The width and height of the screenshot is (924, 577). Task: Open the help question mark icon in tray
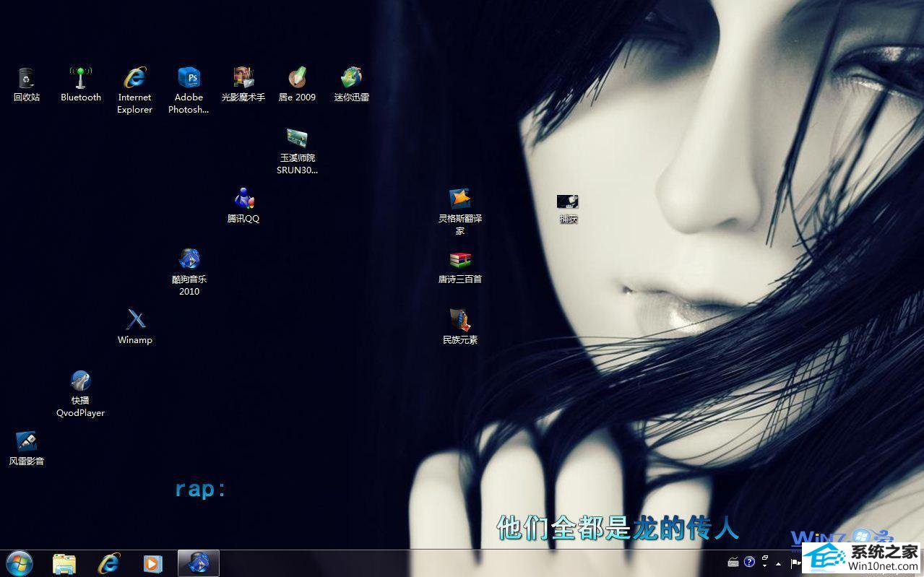click(749, 562)
